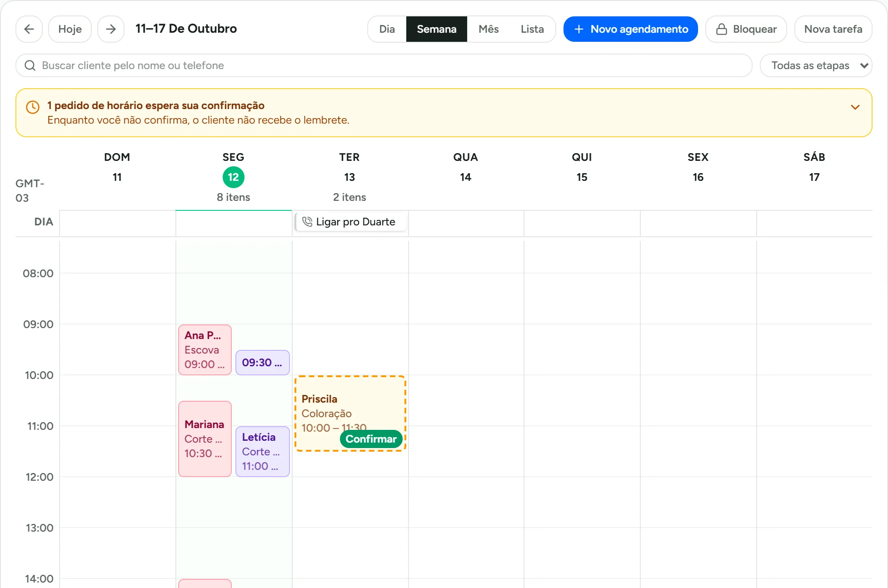Click the clock icon in the warning banner
Image resolution: width=888 pixels, height=588 pixels.
coord(33,107)
